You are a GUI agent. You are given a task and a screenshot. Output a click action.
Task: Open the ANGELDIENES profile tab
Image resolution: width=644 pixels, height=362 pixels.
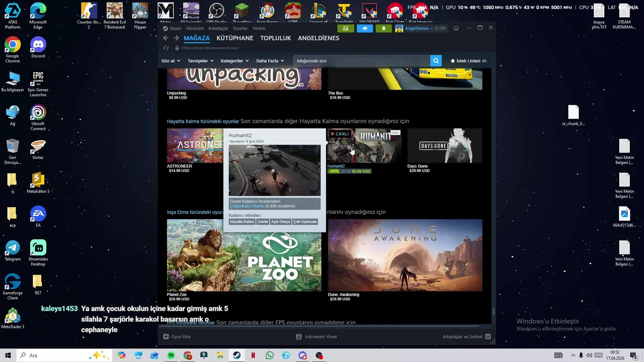pos(318,38)
